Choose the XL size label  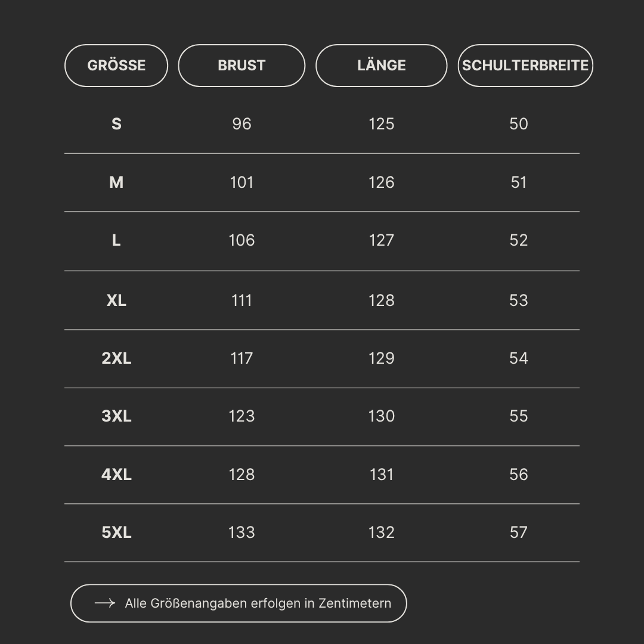pos(116,301)
